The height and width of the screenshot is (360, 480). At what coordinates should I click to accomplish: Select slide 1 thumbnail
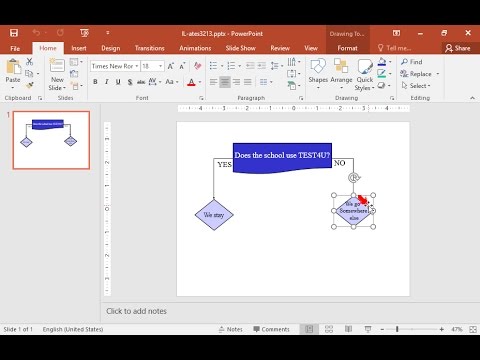(x=51, y=140)
